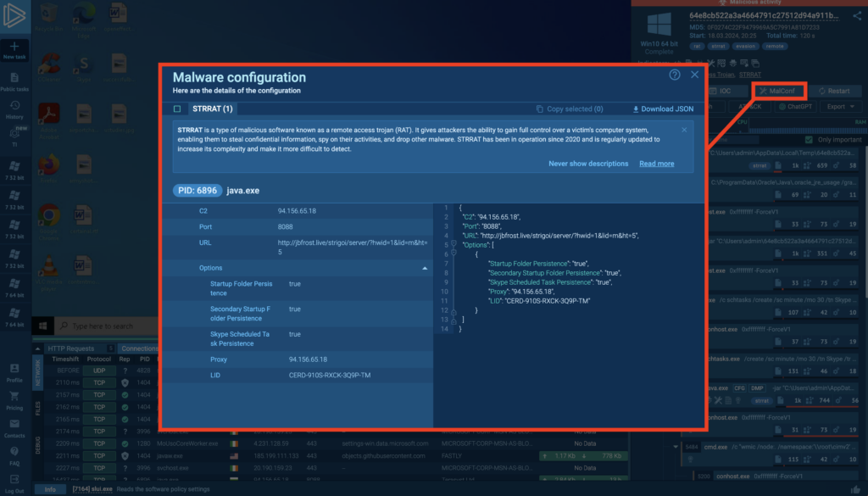The image size is (868, 496).
Task: Open the Export dropdown
Action: (x=840, y=107)
